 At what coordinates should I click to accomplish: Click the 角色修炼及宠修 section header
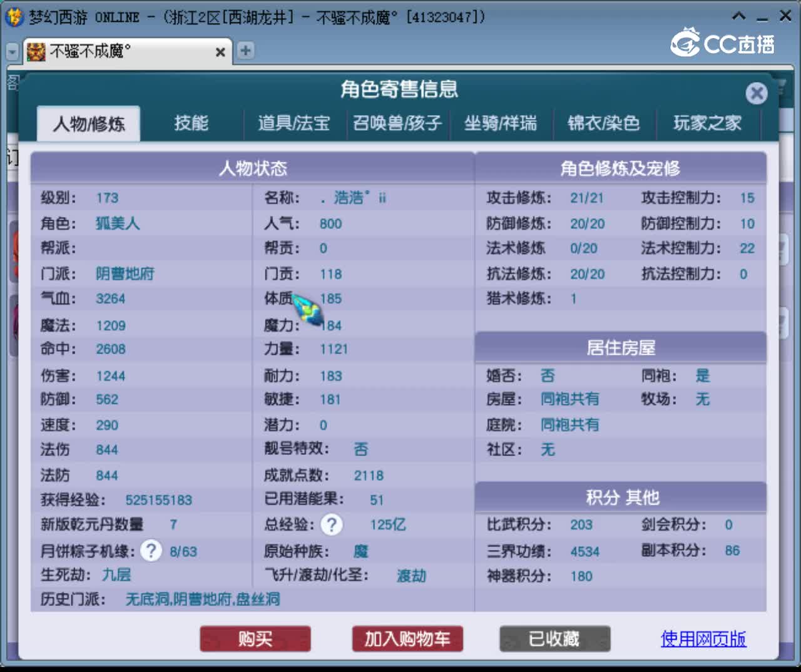pos(621,168)
